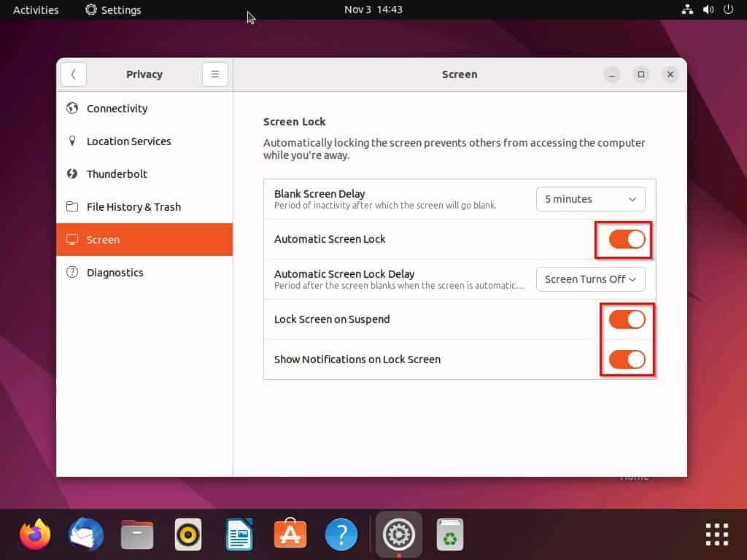Expand Automatic Screen Lock Delay dropdown

point(591,279)
